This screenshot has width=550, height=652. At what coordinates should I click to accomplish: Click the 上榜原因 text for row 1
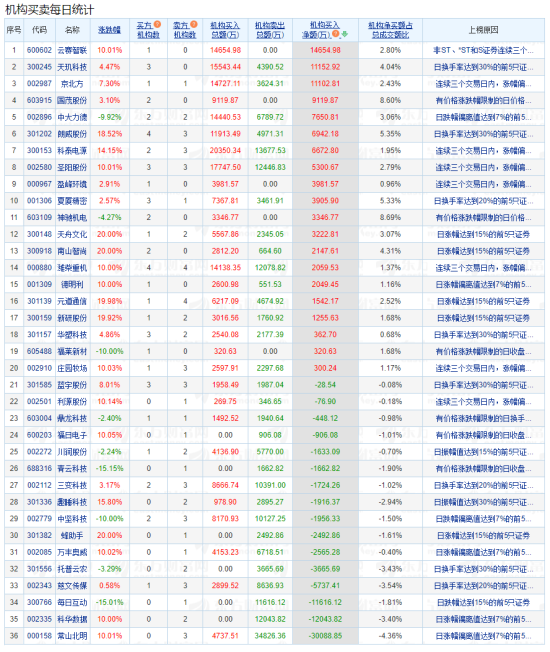483,50
